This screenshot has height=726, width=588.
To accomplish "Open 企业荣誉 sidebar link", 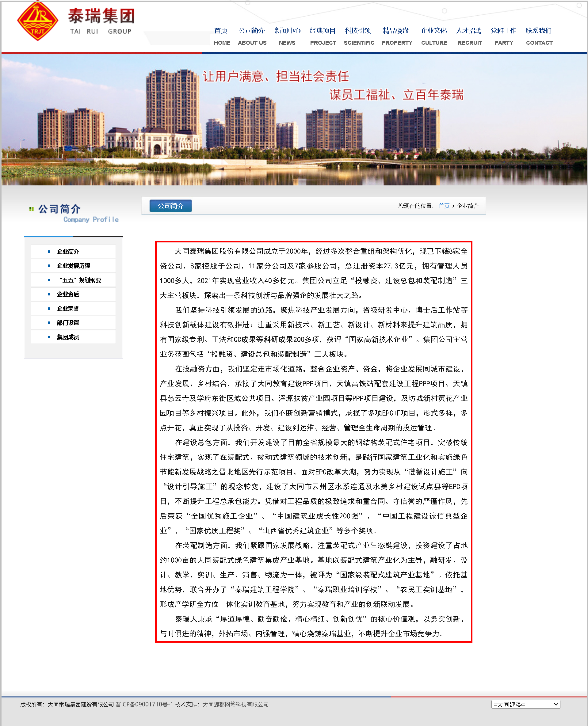I will click(68, 309).
